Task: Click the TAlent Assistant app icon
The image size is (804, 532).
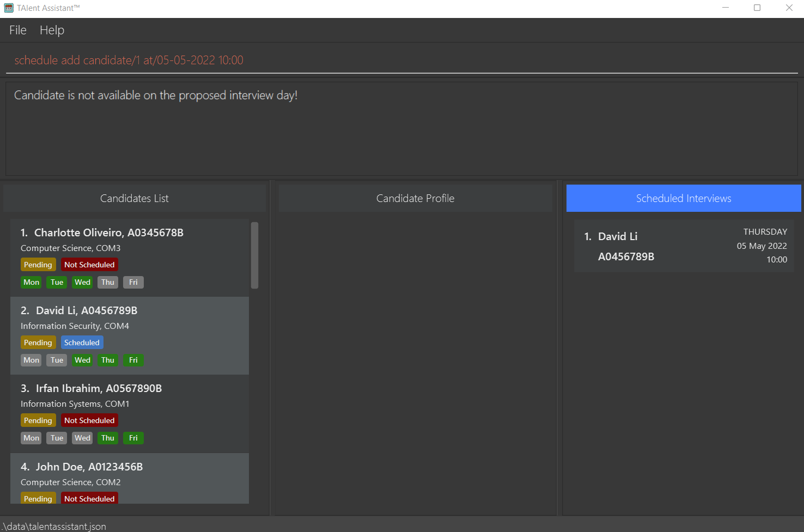Action: tap(9, 8)
